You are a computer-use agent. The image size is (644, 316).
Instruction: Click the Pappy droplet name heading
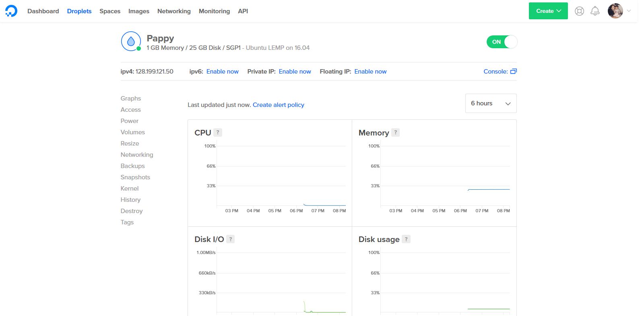160,38
